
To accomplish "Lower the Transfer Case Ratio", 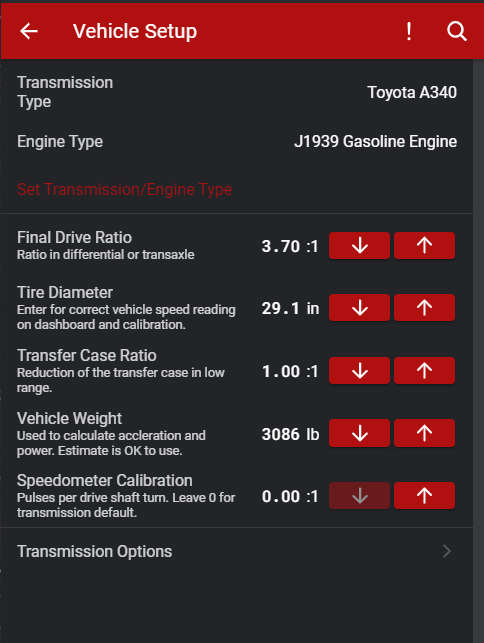I will tap(359, 371).
